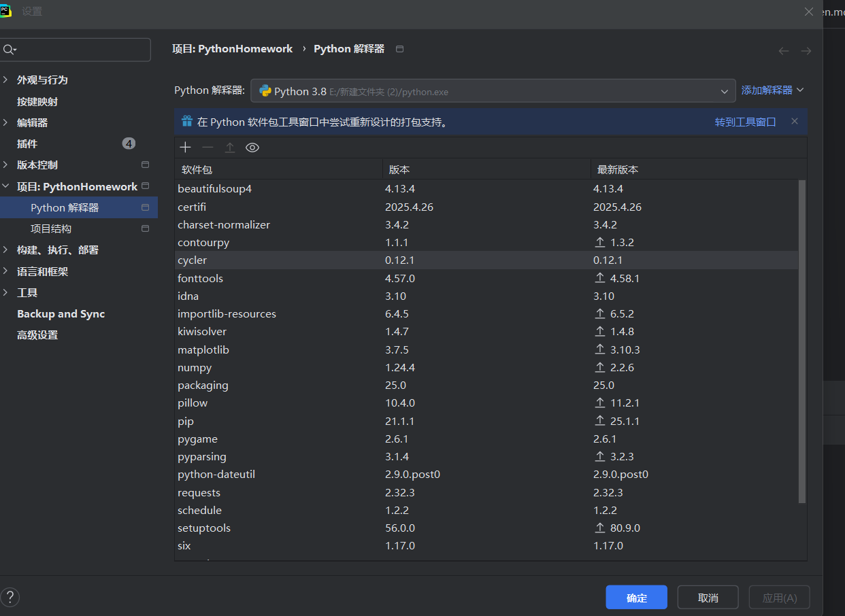The height and width of the screenshot is (616, 845).
Task: Click the 确定 button
Action: (637, 598)
